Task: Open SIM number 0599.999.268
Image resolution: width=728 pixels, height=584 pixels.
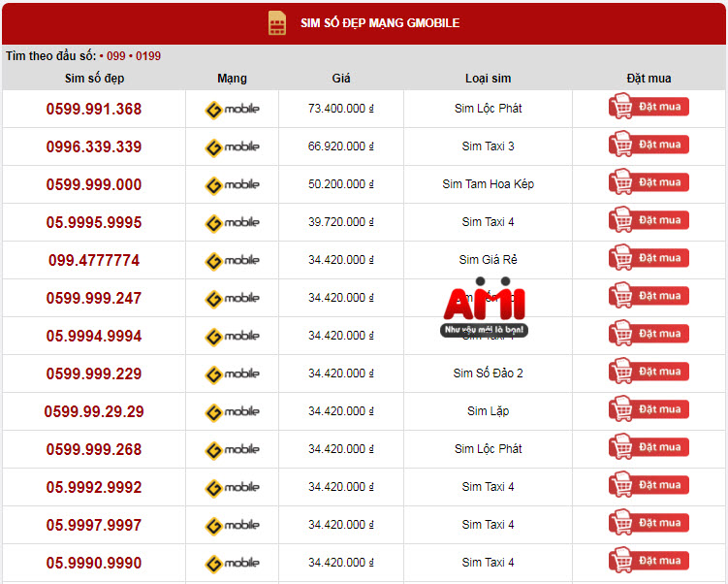Action: (x=94, y=450)
